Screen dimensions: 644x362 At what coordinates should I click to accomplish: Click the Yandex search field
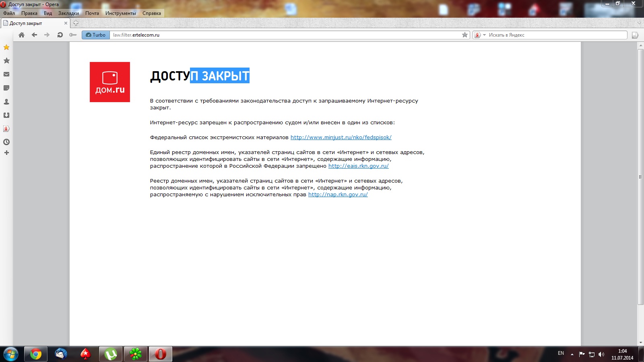click(557, 35)
